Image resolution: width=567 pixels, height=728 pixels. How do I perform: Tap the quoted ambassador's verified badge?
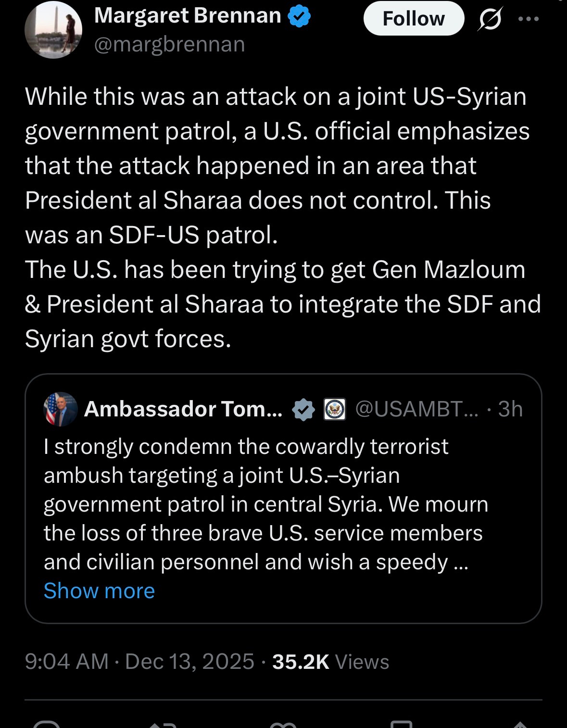pos(303,410)
